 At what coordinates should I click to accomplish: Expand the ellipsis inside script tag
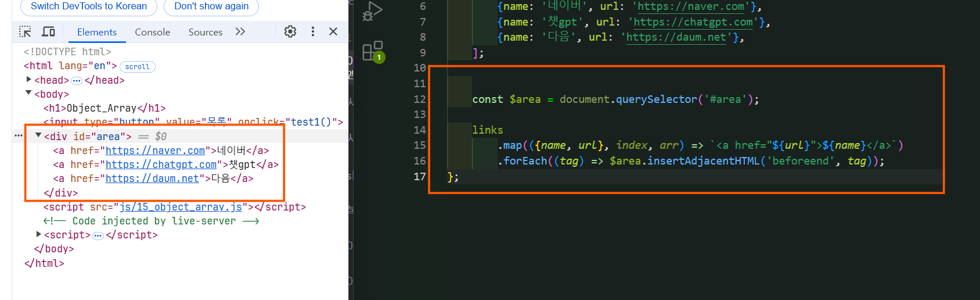point(98,235)
